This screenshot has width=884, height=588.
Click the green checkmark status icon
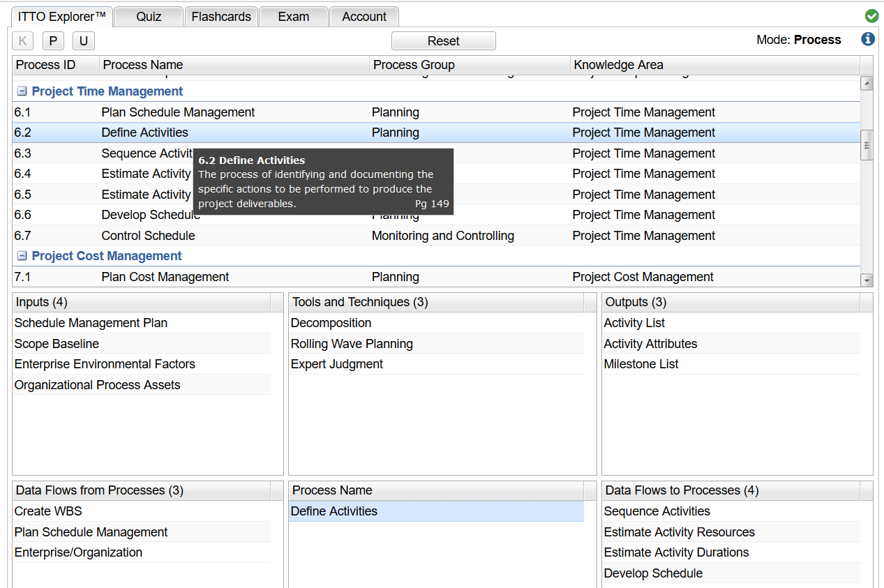click(871, 15)
